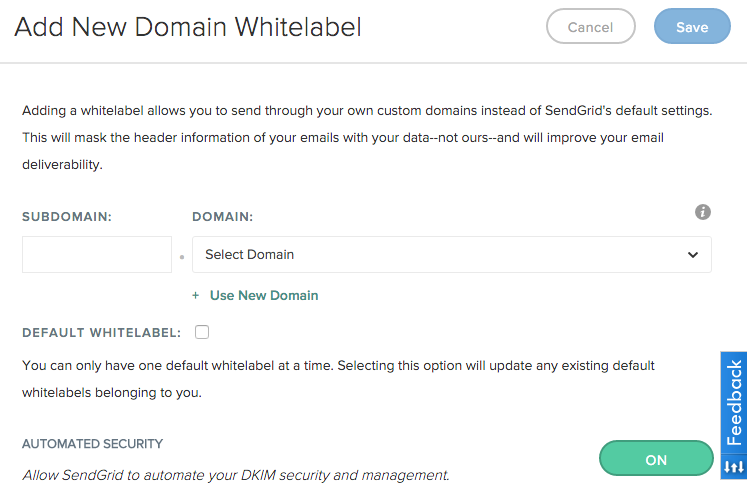Viewport: 747px width, 488px height.
Task: Click the whitelabel introduction paragraph
Action: coord(367,137)
